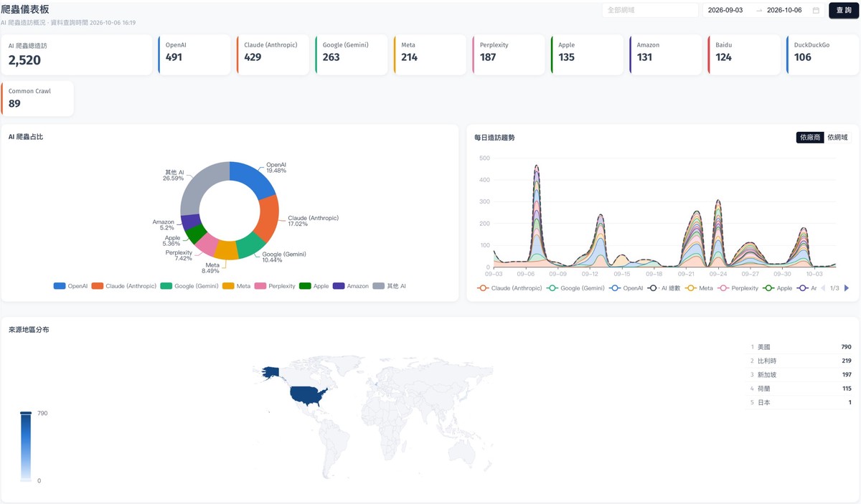This screenshot has height=504, width=861.
Task: Click the AI 爬蟲總造訪 2,520 card
Action: (x=77, y=54)
